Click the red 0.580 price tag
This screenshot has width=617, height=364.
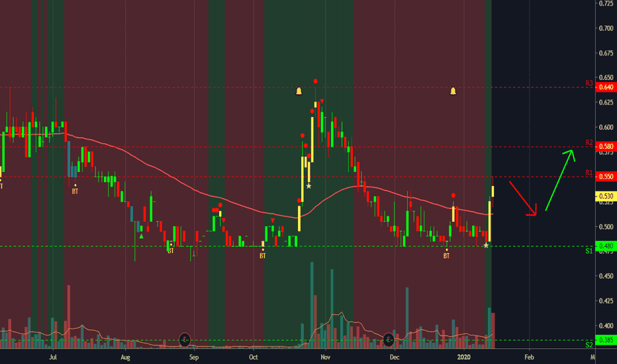coord(606,146)
